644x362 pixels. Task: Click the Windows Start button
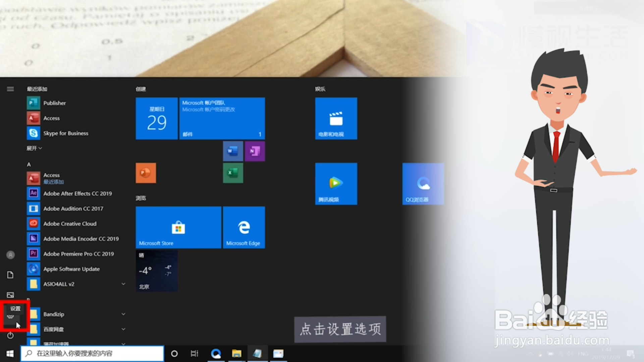coord(10,354)
